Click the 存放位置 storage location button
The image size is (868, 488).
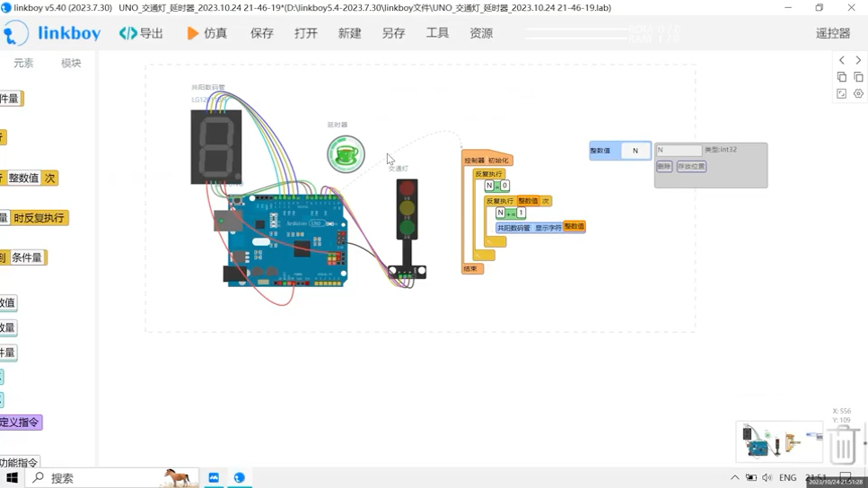point(691,166)
